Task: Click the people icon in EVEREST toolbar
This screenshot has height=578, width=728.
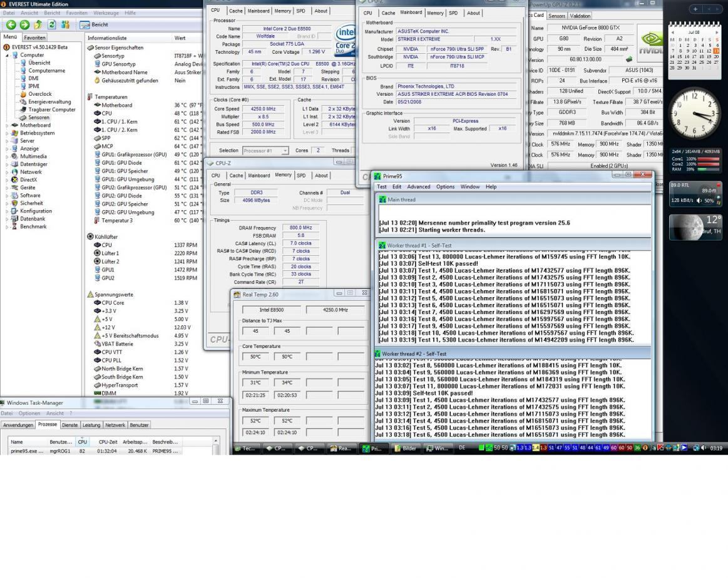Action: (x=65, y=24)
